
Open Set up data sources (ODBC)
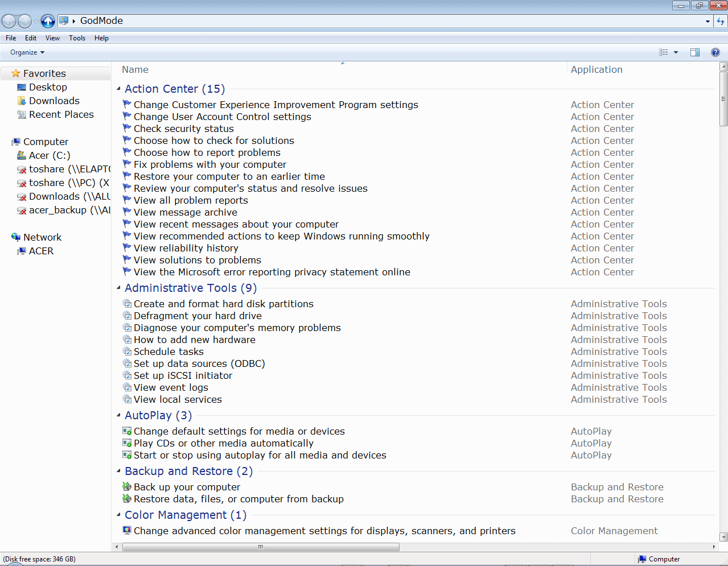coord(199,363)
